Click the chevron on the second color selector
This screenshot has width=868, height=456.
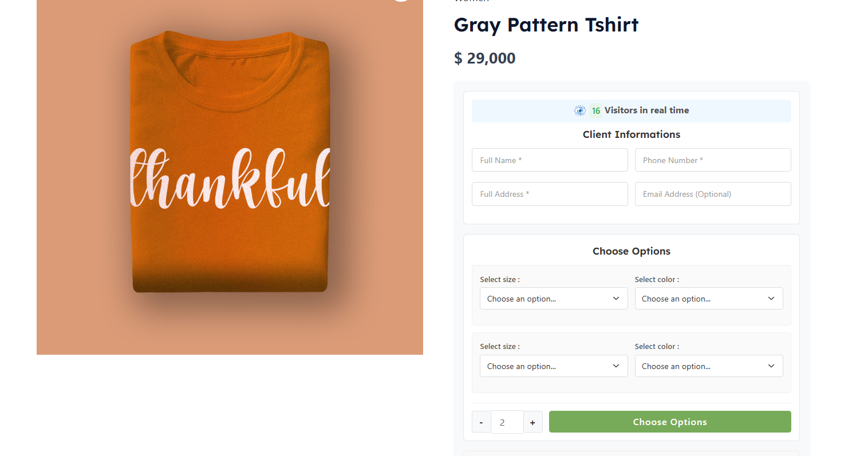pyautogui.click(x=771, y=366)
